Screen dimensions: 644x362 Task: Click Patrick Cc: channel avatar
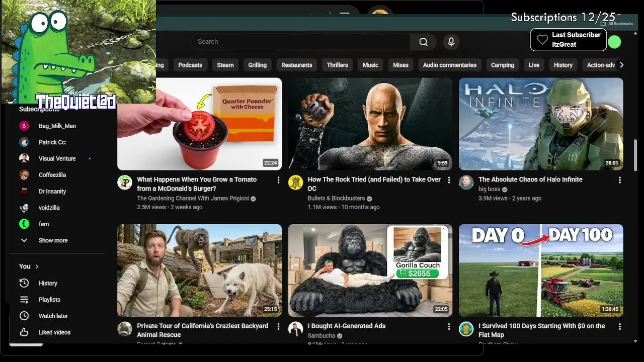[x=24, y=142]
